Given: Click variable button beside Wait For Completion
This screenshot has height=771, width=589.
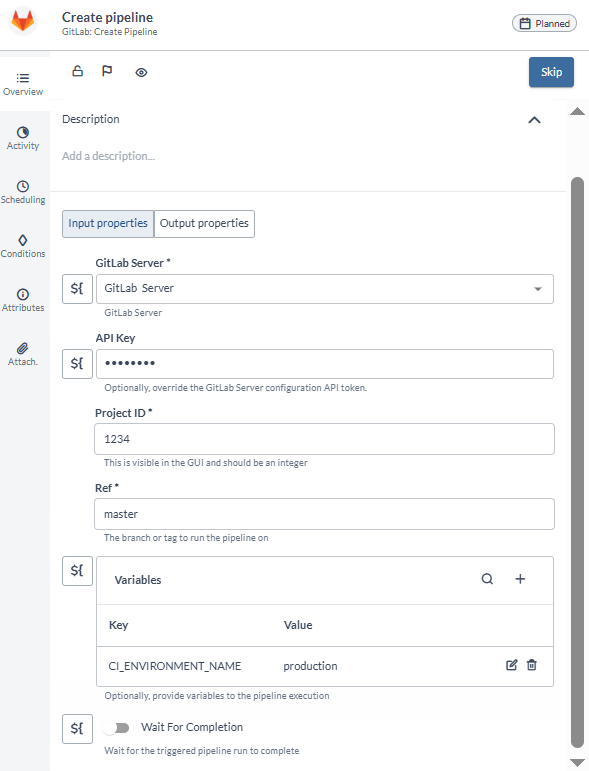Looking at the screenshot, I should coord(77,729).
